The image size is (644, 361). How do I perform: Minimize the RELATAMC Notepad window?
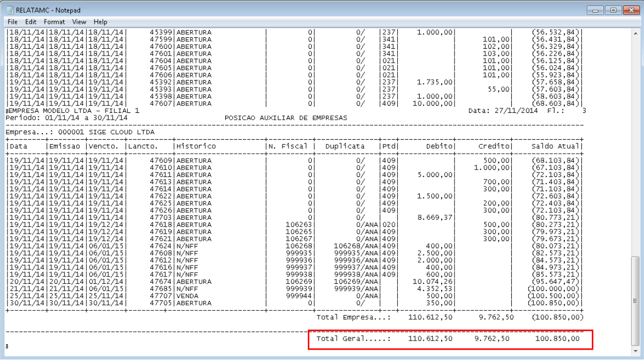[595, 9]
